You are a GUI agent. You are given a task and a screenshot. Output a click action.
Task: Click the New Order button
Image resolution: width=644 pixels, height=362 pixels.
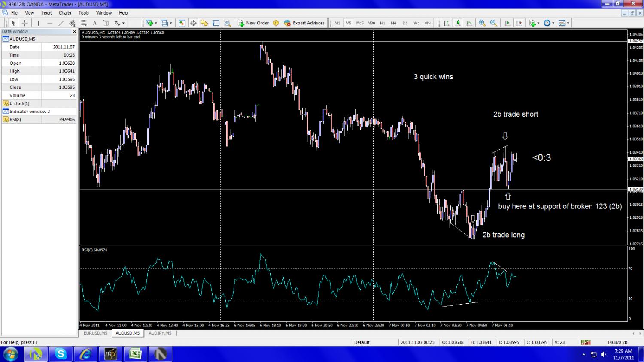tap(253, 23)
